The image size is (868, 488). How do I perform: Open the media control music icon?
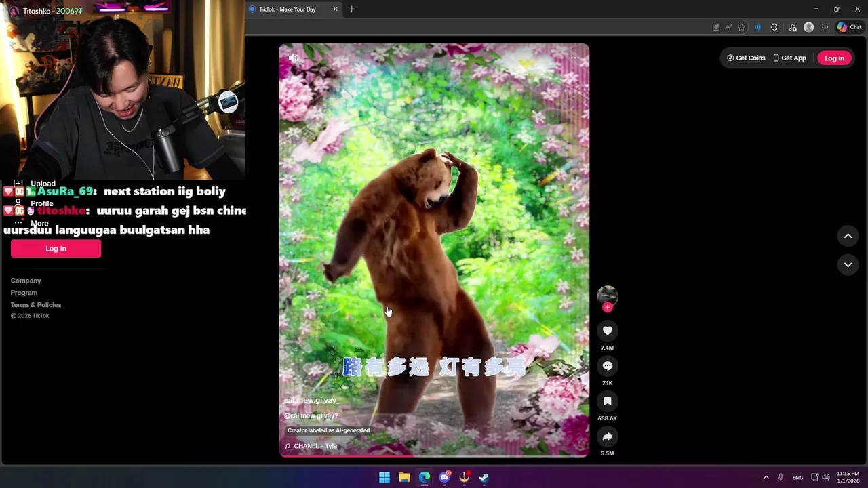pyautogui.click(x=793, y=27)
